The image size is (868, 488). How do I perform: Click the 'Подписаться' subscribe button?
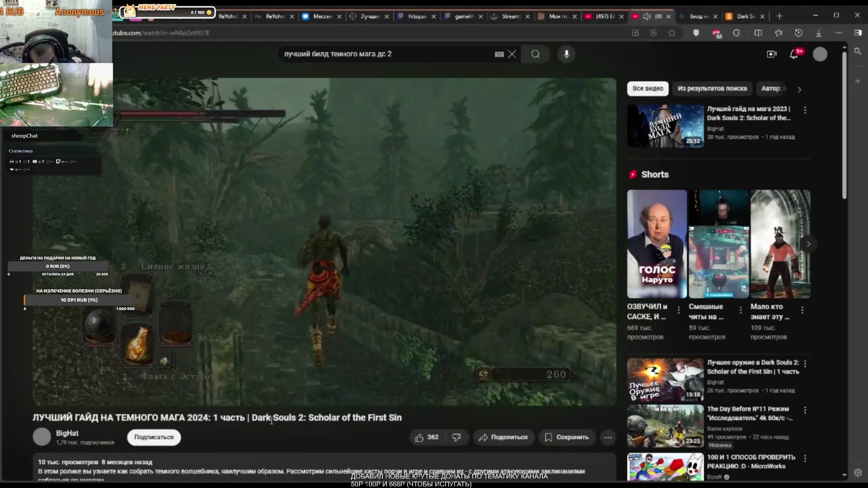point(154,437)
